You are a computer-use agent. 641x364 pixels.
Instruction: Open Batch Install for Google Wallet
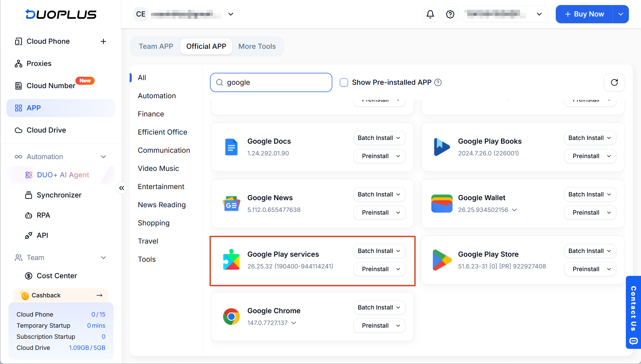590,194
